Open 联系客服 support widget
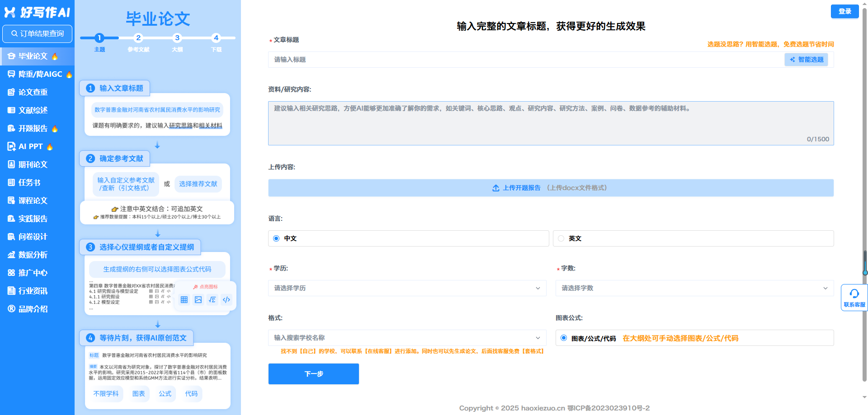Screen dimensions: 868x415 point(854,298)
